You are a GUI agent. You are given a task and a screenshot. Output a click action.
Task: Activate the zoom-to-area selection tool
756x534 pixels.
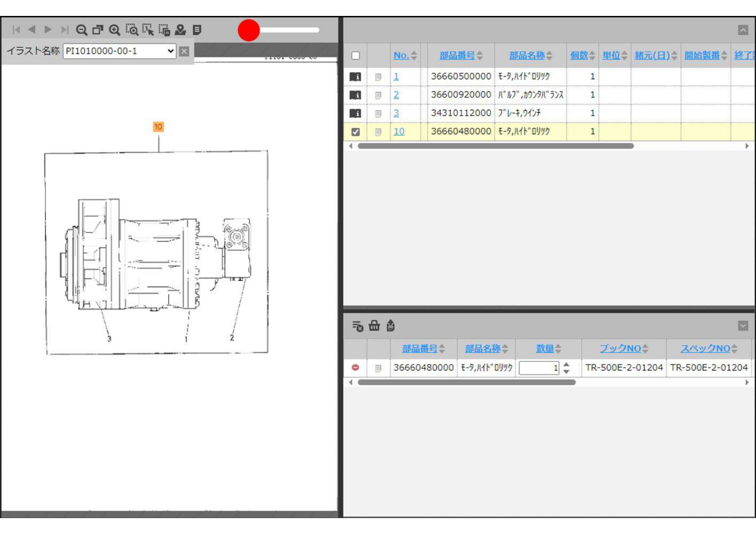pos(131,30)
